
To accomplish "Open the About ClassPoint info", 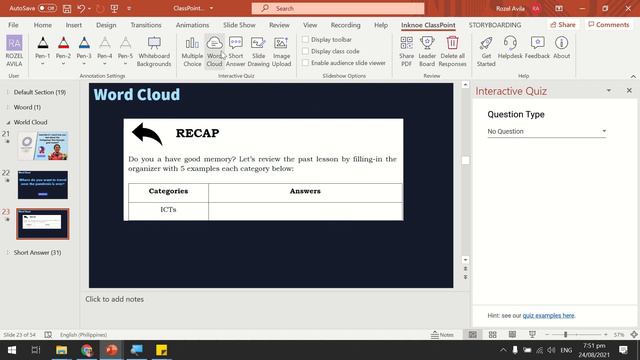I will (x=561, y=48).
